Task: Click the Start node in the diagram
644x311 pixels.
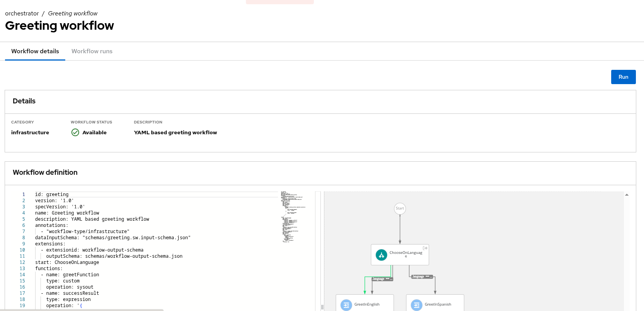Action: [x=400, y=208]
